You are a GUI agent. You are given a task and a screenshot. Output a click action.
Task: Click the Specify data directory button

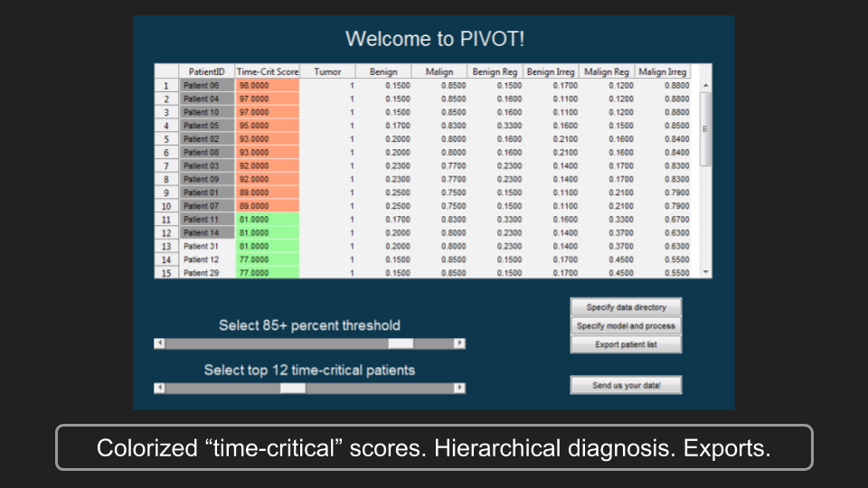tap(626, 307)
